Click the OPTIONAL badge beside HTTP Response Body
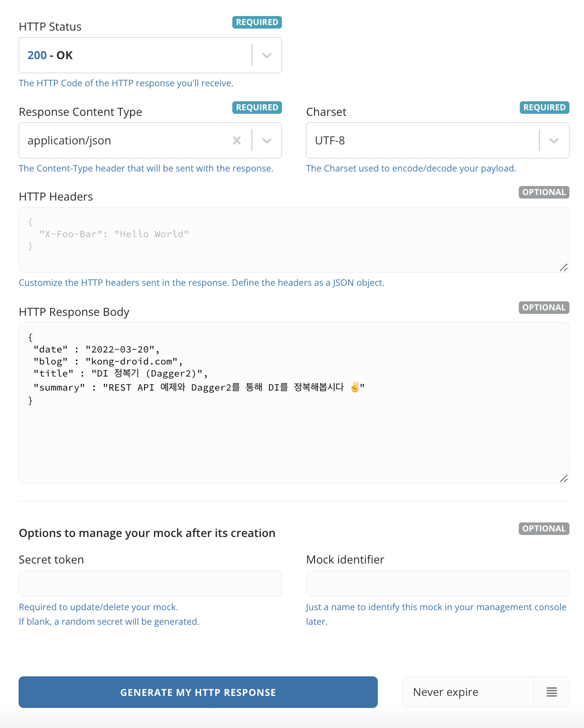 (x=544, y=307)
